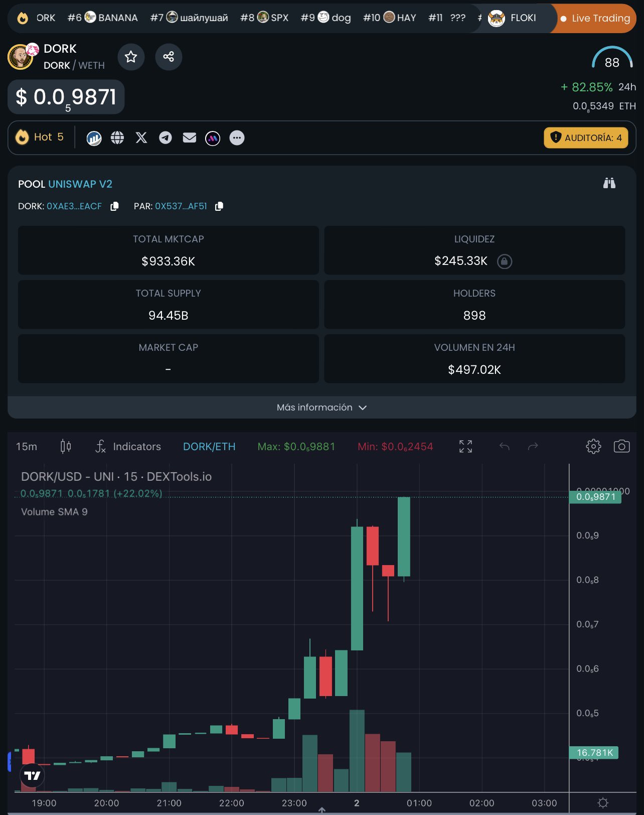The image size is (644, 815).
Task: Share the DORK pair page
Action: [x=169, y=57]
